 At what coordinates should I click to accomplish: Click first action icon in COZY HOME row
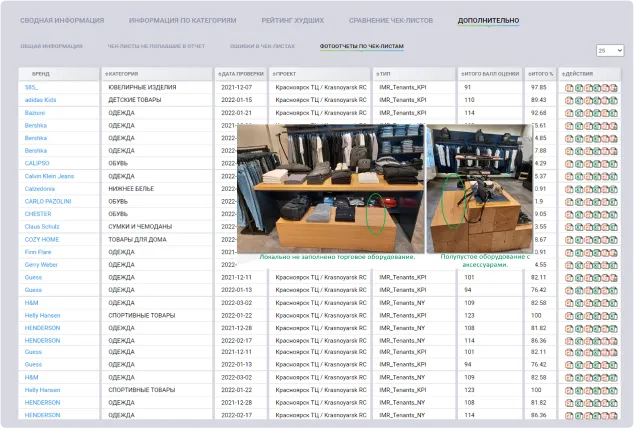568,239
